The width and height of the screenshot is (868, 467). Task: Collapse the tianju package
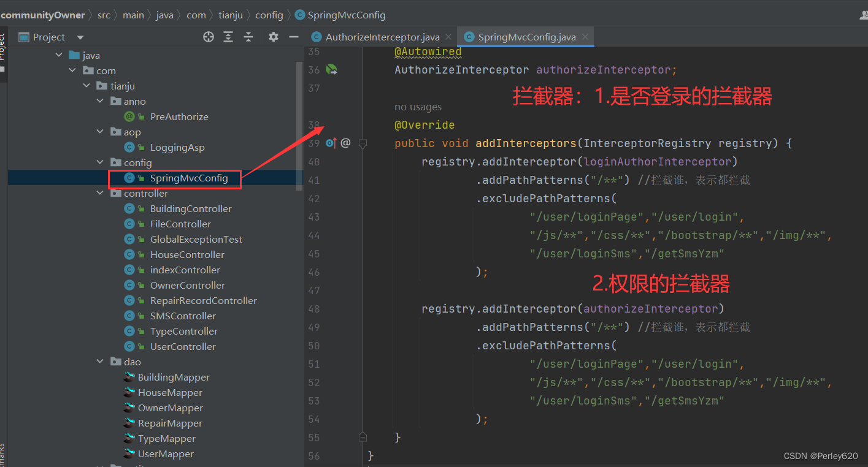[86, 86]
